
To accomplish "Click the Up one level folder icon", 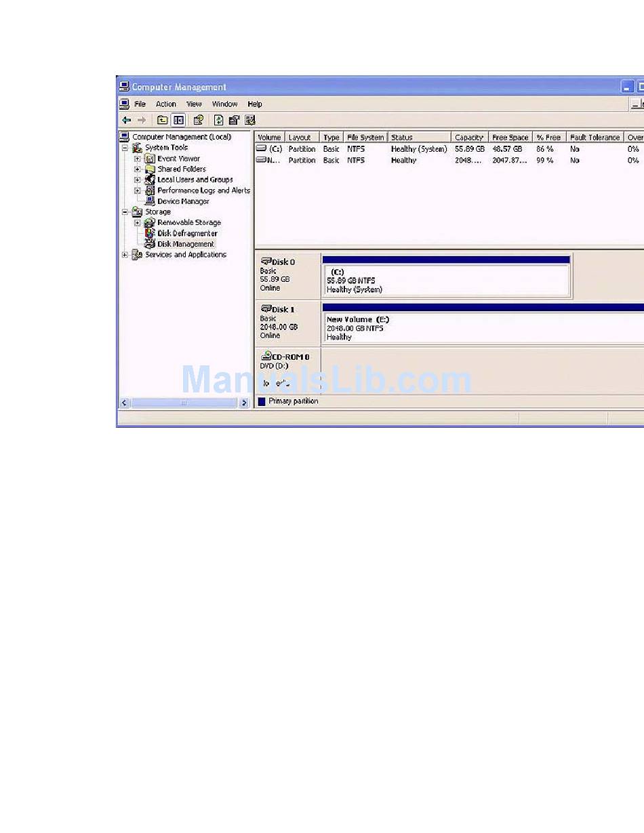I will pos(163,120).
